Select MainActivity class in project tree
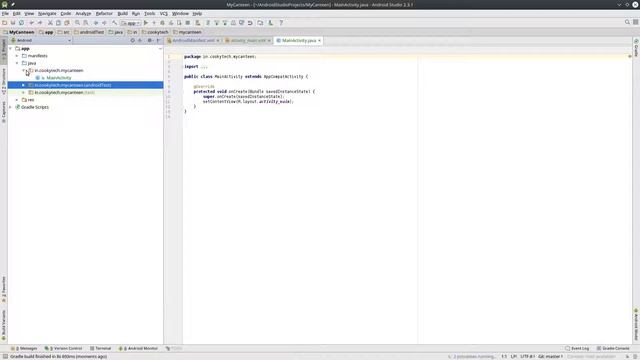Viewport: 640px width, 360px height. (59, 78)
